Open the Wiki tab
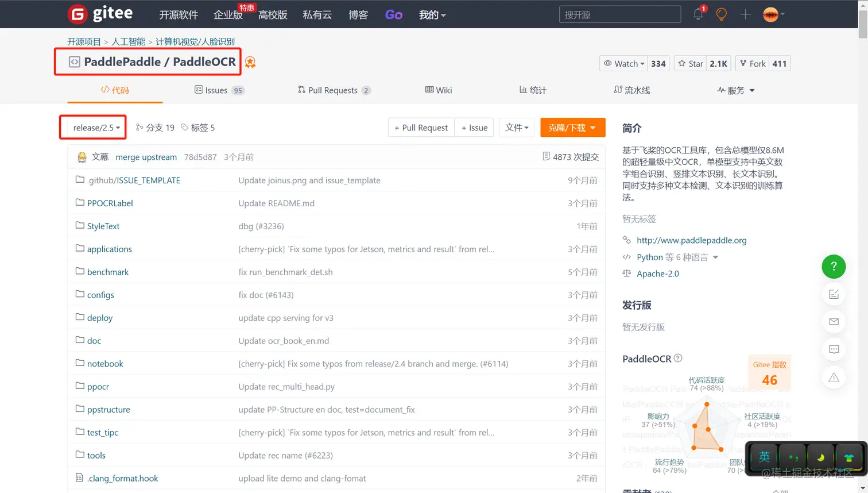This screenshot has height=493, width=868. 439,90
